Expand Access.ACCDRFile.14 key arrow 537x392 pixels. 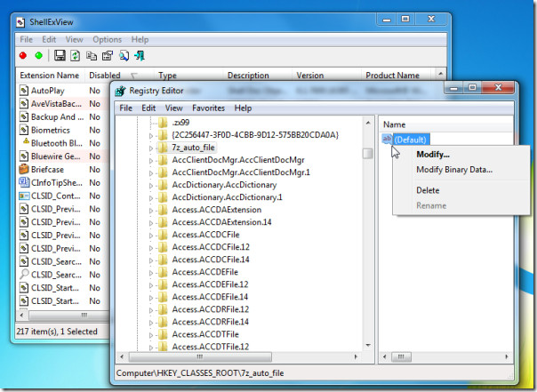coord(151,323)
